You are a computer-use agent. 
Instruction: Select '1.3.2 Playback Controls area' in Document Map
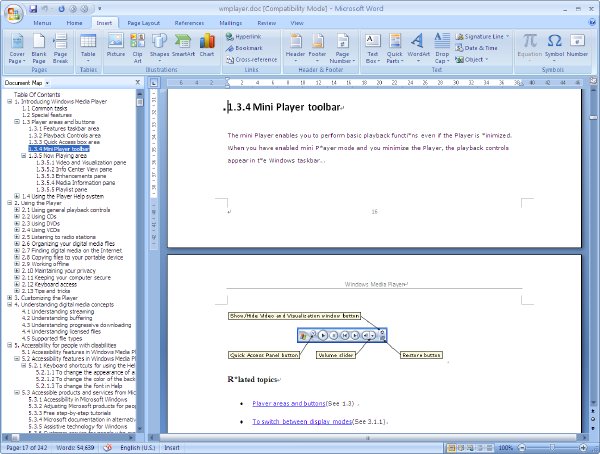point(65,136)
